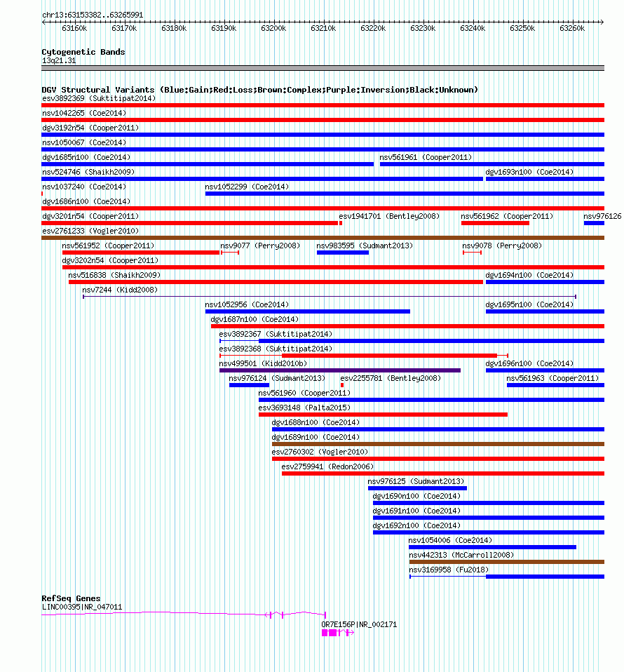Image resolution: width=624 pixels, height=672 pixels.
Task: Click the esv3892369 (Suktitipat2014) variant label
Action: (x=98, y=99)
